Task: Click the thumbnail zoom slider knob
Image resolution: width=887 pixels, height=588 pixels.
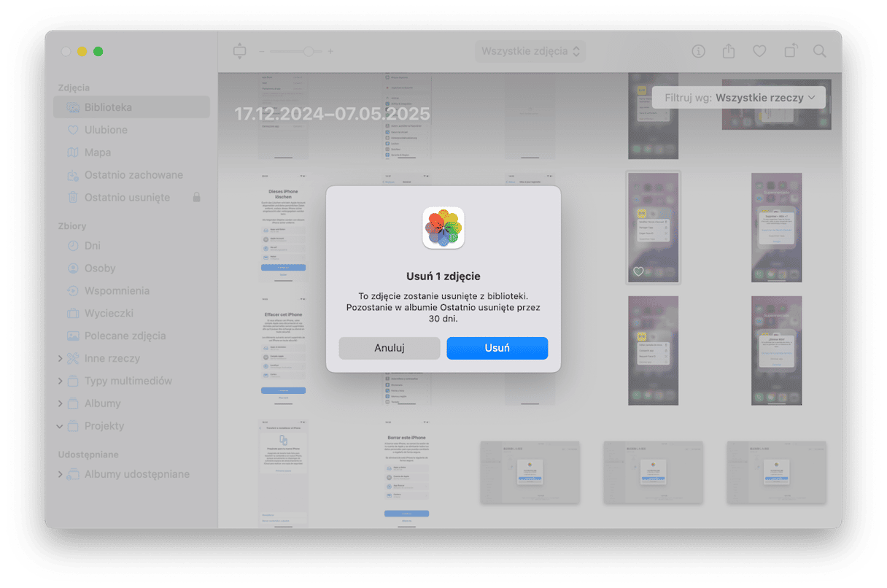Action: point(309,51)
